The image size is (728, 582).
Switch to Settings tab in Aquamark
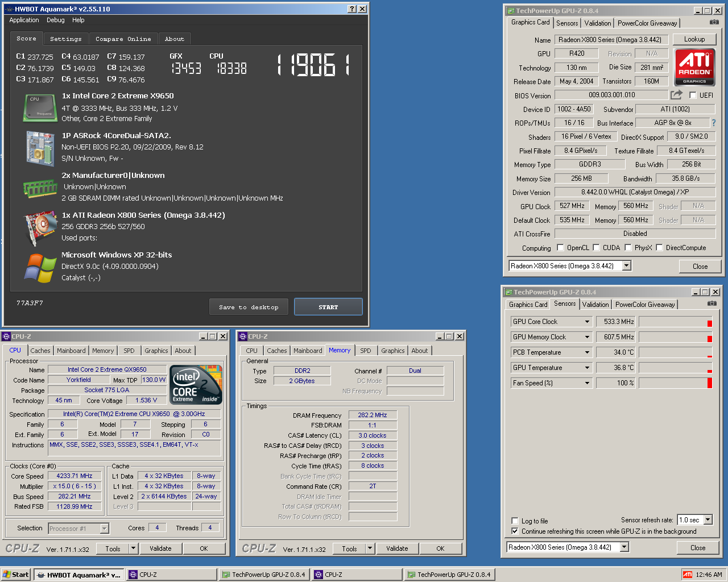(65, 39)
